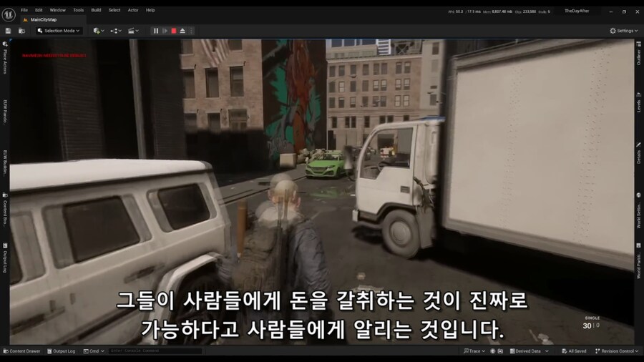Advance a single frame with the skip button

pyautogui.click(x=165, y=31)
